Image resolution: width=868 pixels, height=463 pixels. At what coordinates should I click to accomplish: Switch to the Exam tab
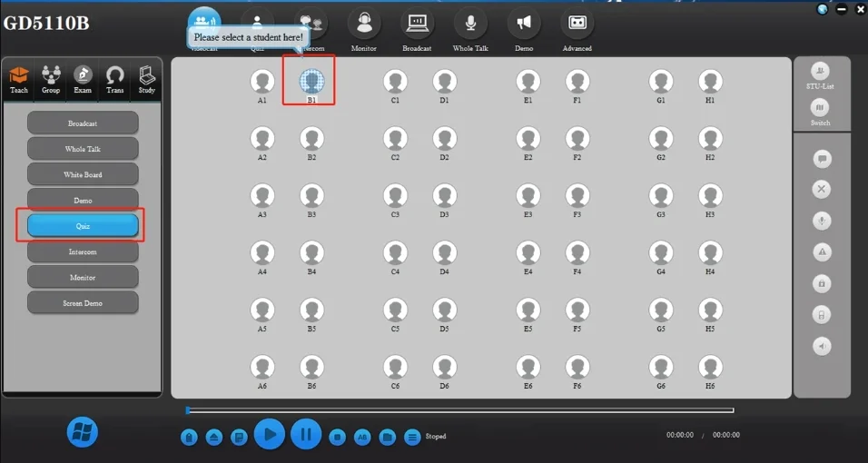(x=83, y=79)
